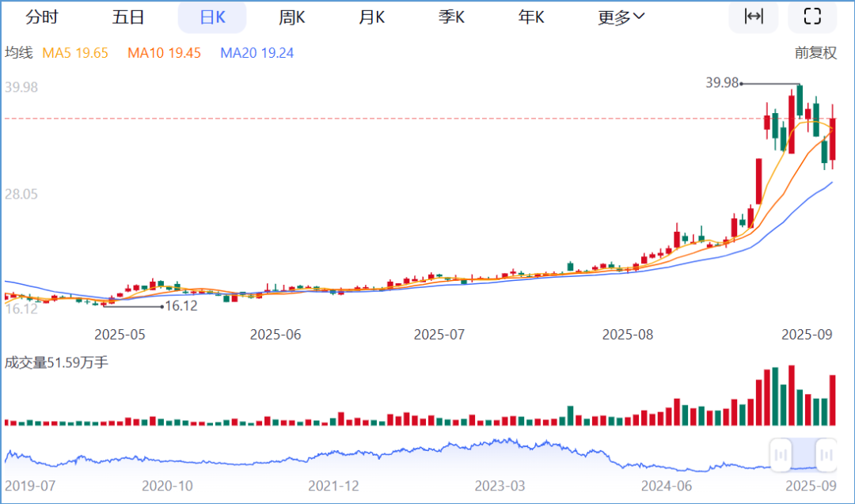Select the 日K daily chart tab
The width and height of the screenshot is (855, 504).
click(212, 17)
